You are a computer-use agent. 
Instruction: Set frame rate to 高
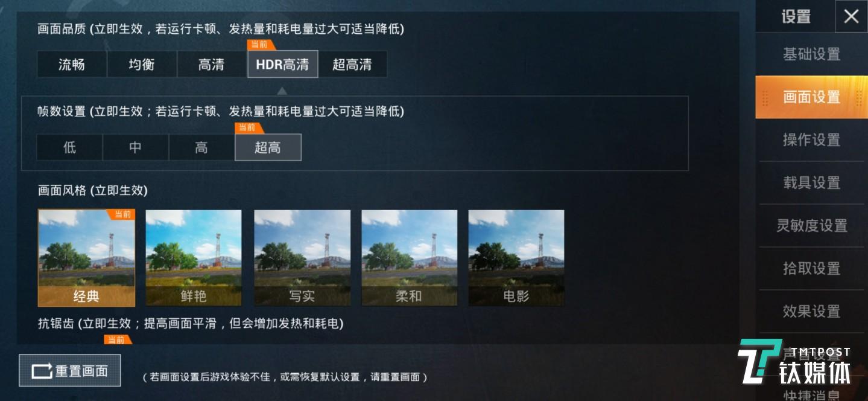pos(201,147)
